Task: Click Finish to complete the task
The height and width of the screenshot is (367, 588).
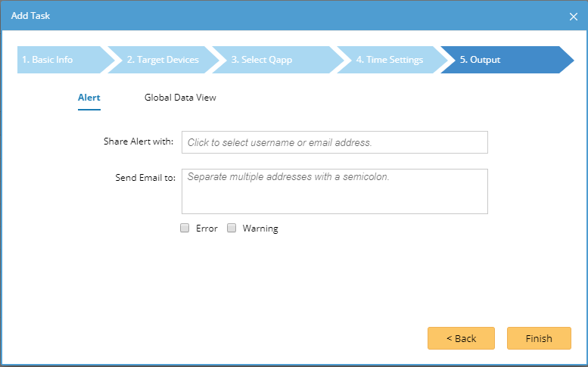Action: [539, 338]
